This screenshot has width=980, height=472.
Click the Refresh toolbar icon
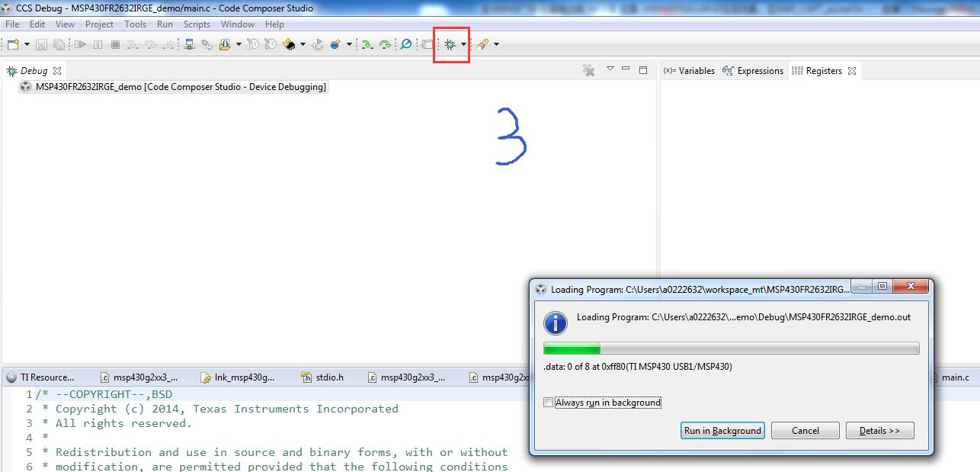pos(317,45)
